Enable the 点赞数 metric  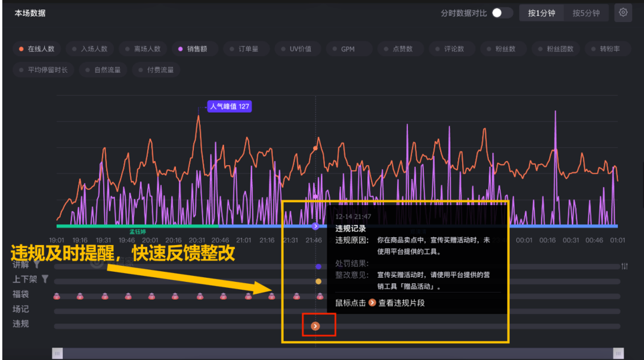(x=401, y=49)
